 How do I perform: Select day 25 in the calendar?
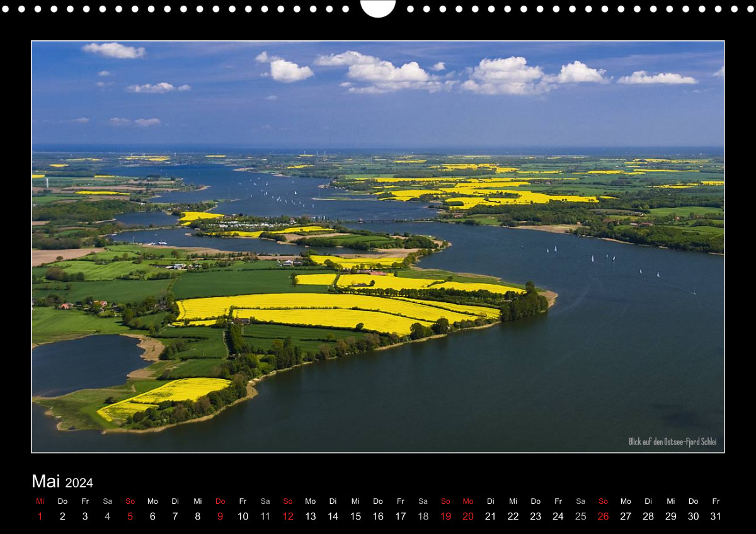coord(580,516)
